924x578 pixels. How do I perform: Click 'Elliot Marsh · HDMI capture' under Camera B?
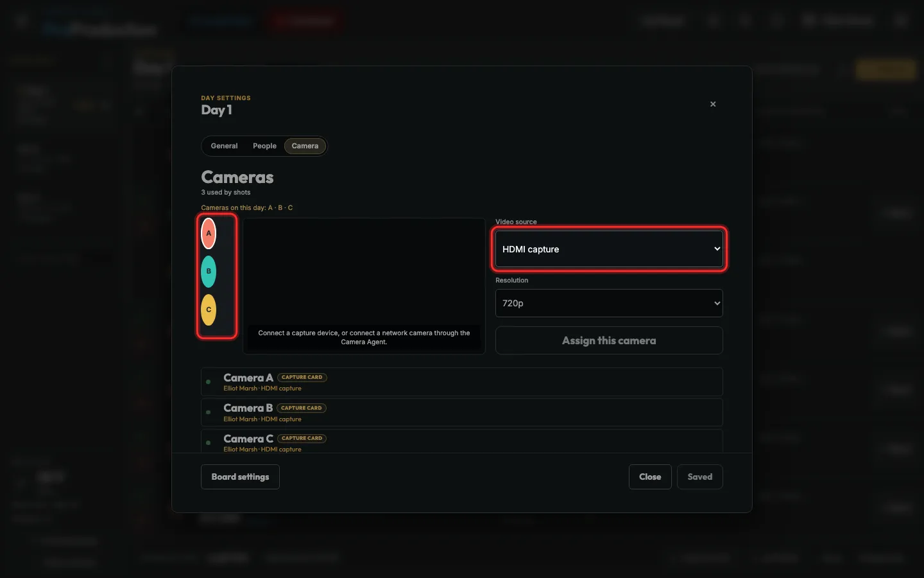tap(262, 419)
